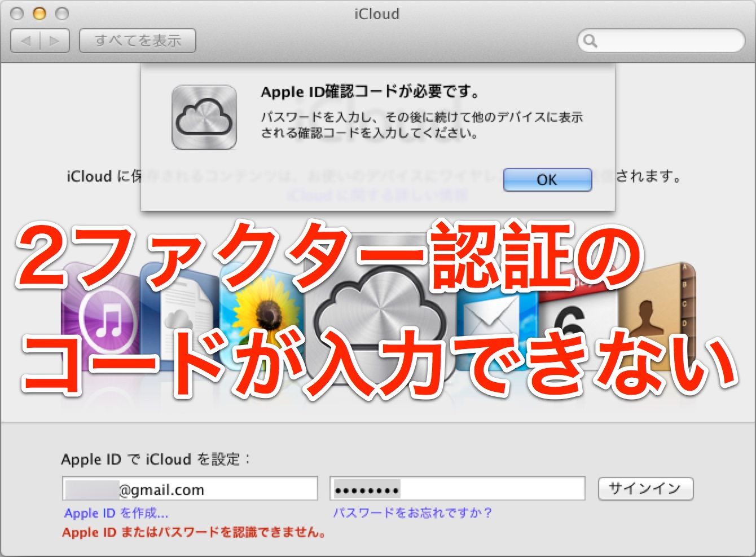Focus the search field in the toolbar
The width and height of the screenshot is (756, 557).
tap(661, 41)
